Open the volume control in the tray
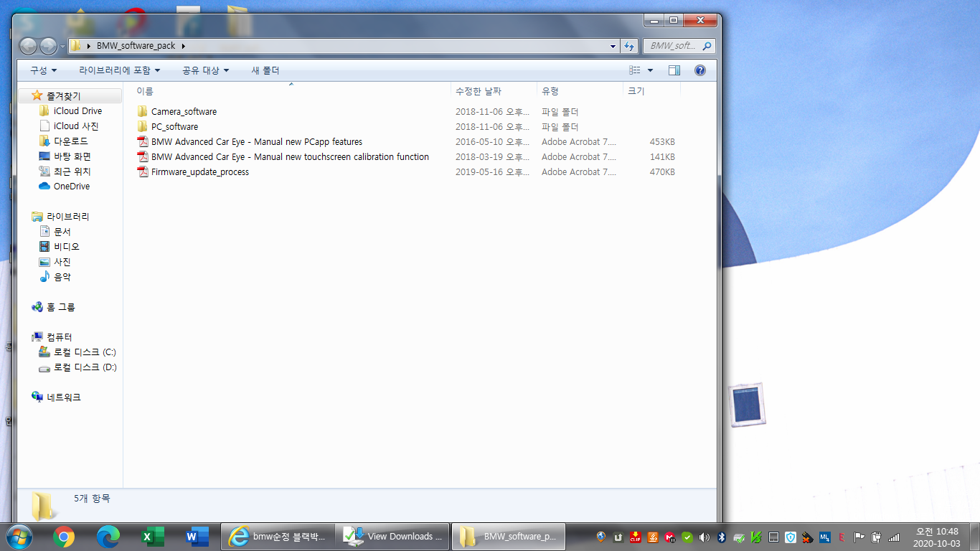The image size is (980, 551). (x=705, y=537)
